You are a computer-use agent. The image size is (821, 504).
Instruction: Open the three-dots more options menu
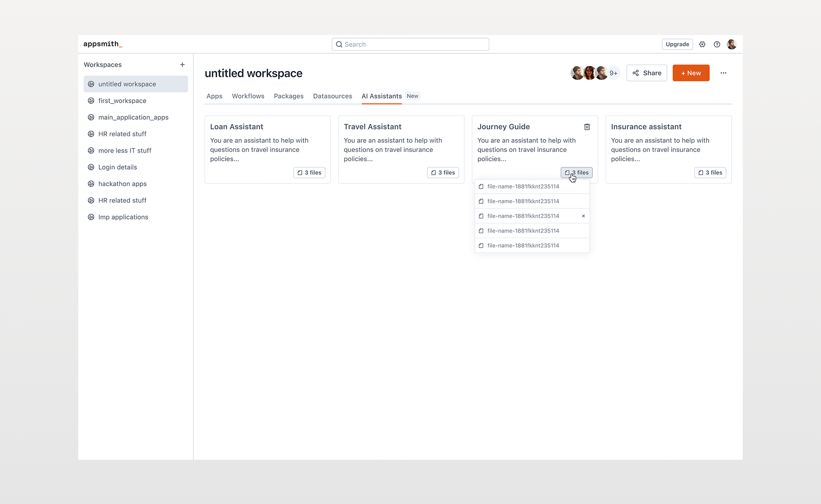point(723,73)
